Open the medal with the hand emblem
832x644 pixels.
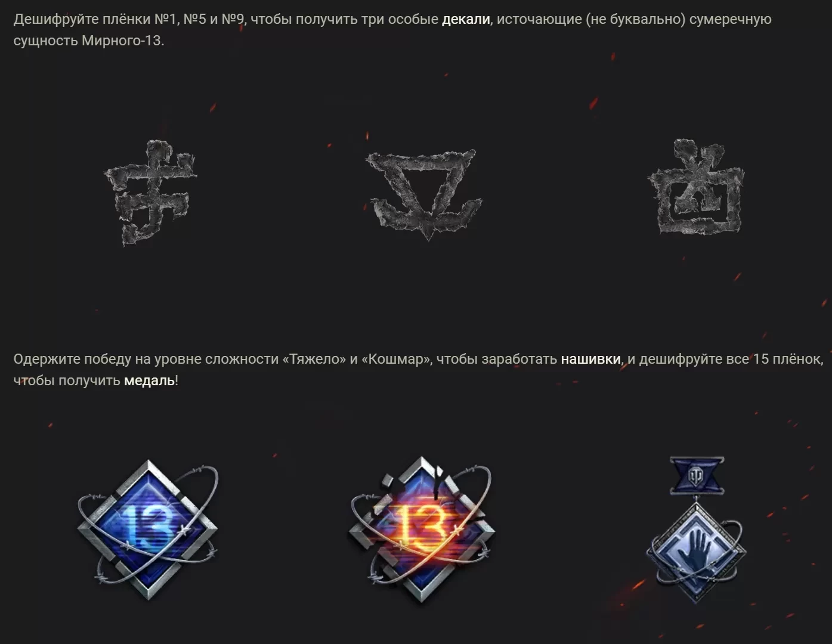coord(696,530)
